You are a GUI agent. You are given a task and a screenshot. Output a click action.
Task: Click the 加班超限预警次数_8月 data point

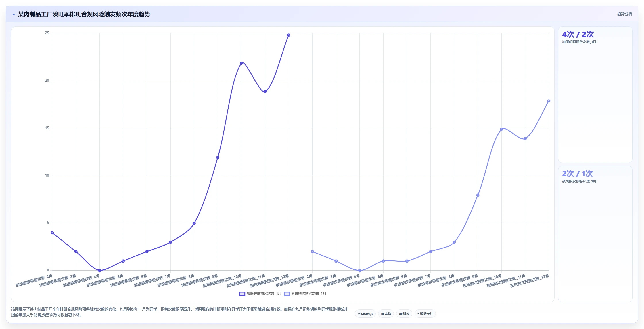coord(194,223)
